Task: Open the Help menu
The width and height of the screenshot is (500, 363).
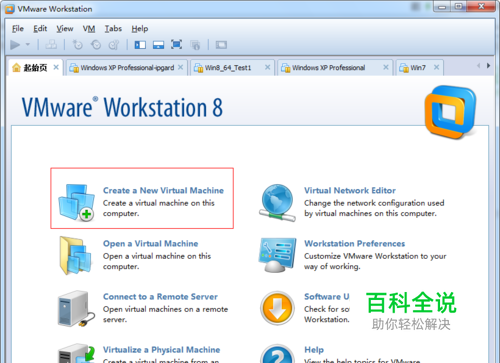Action: [140, 29]
